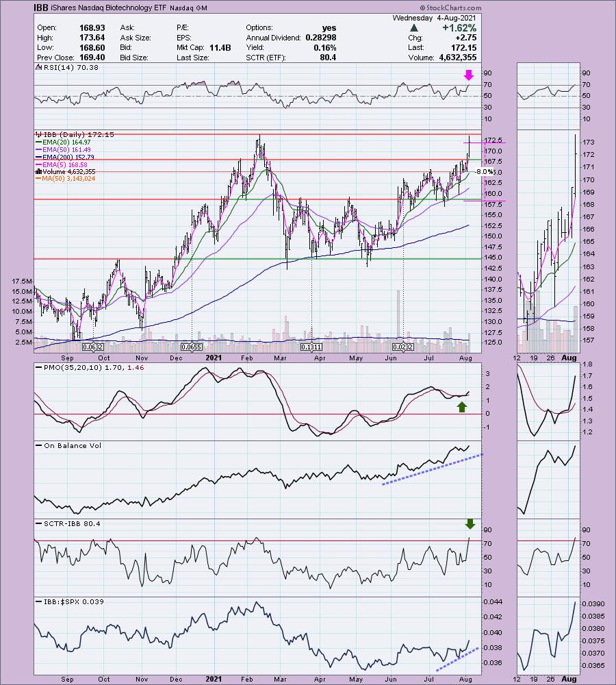Click the 173 price label in zoom panel
Image resolution: width=616 pixels, height=685 pixels.
click(588, 142)
